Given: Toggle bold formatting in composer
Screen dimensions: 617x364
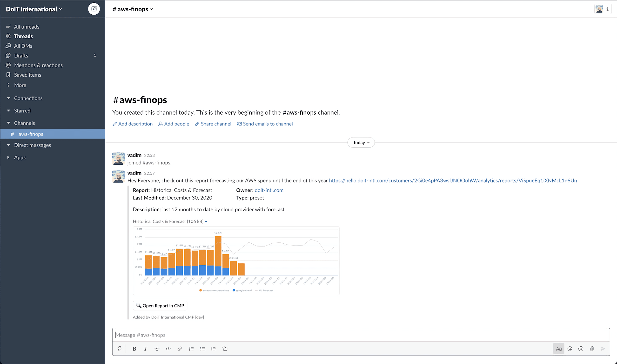Looking at the screenshot, I should pyautogui.click(x=134, y=349).
